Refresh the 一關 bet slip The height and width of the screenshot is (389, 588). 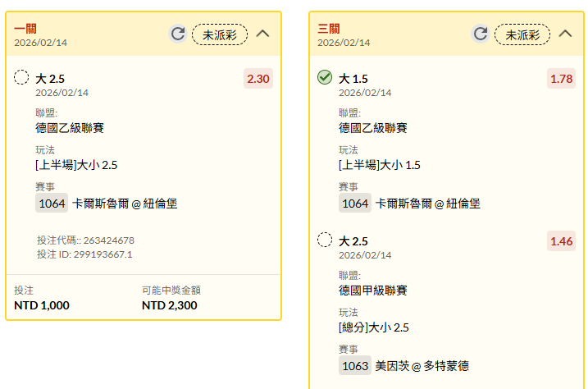(x=178, y=34)
